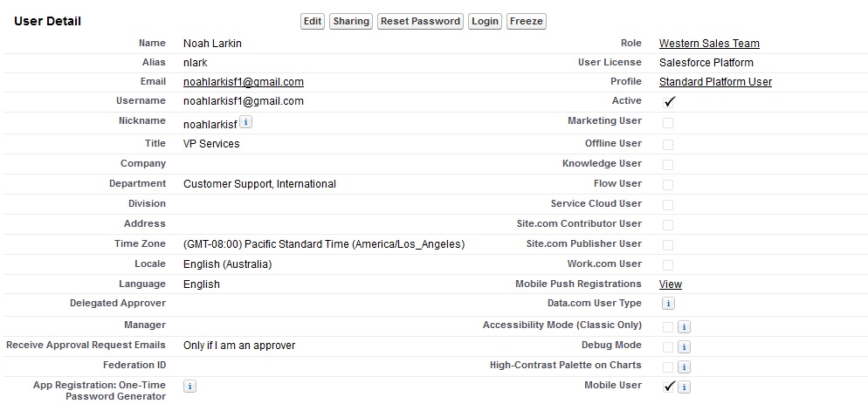The height and width of the screenshot is (404, 868).
Task: Click the Mobile User info icon
Action: point(685,387)
